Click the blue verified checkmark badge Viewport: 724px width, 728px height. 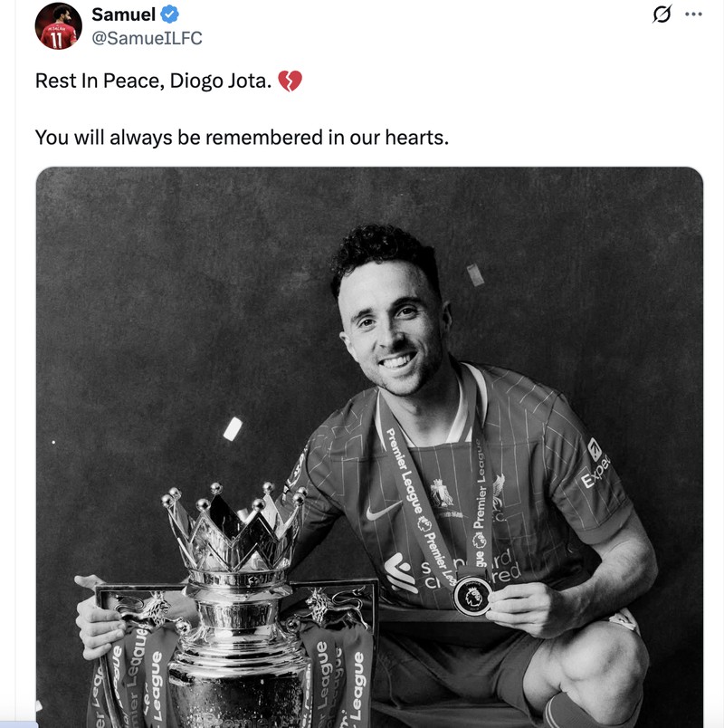[x=169, y=14]
